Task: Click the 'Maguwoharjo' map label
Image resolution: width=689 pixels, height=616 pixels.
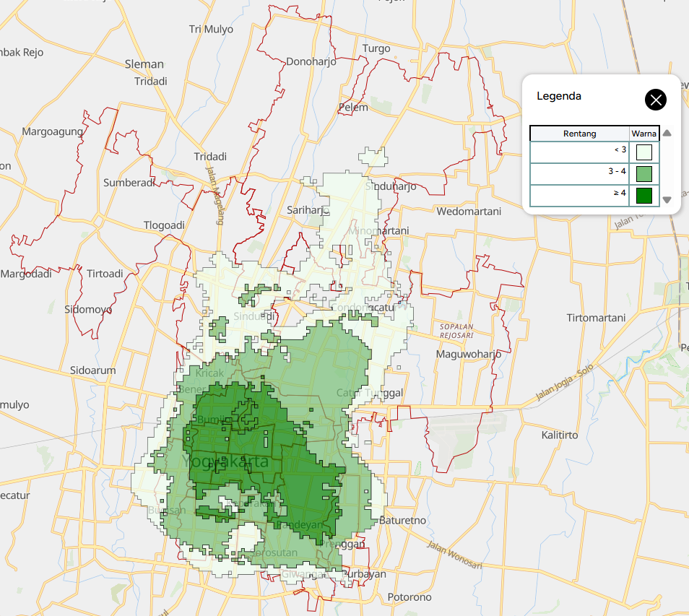Action: tap(469, 354)
